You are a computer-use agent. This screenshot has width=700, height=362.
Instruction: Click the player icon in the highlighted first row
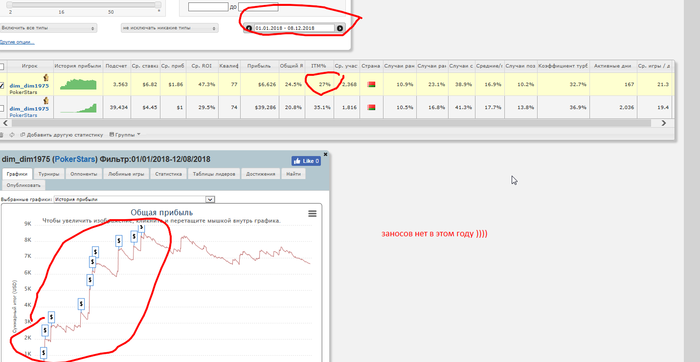(46, 78)
